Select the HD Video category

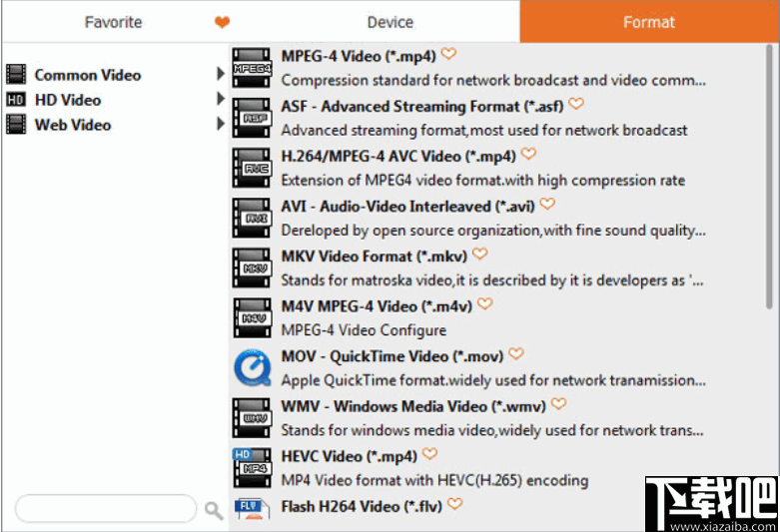pyautogui.click(x=68, y=100)
